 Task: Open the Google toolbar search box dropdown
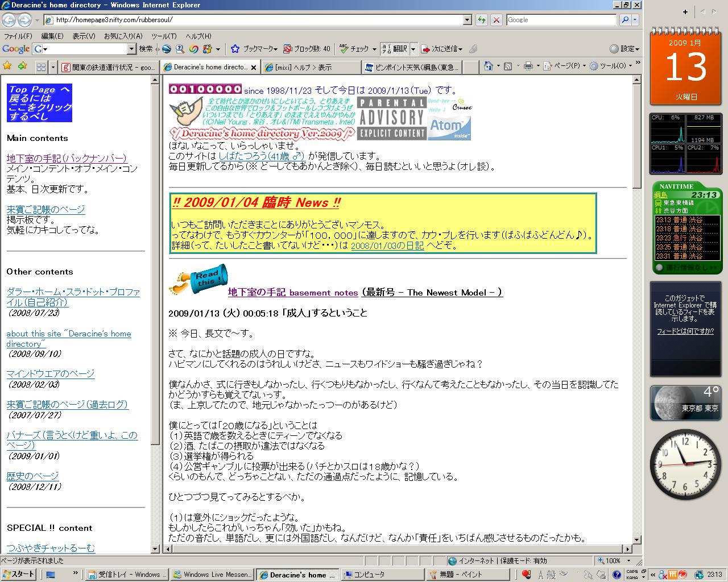[131, 49]
